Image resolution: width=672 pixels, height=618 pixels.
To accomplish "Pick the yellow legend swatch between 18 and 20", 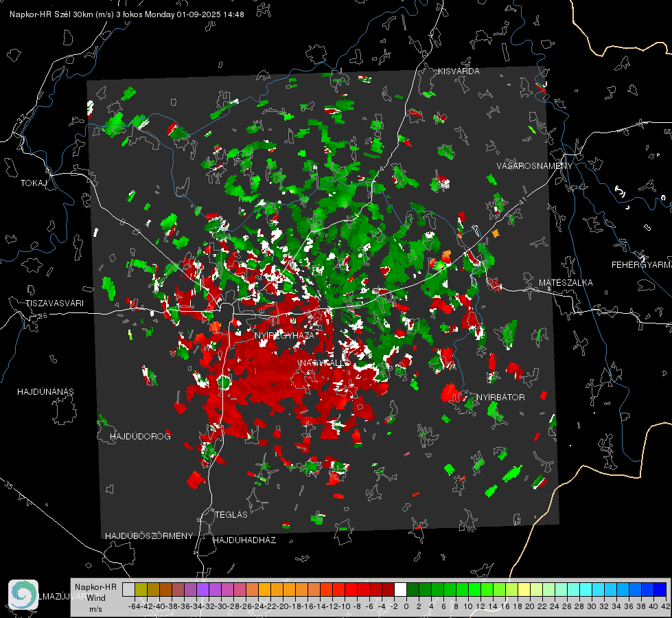I will coord(524,589).
